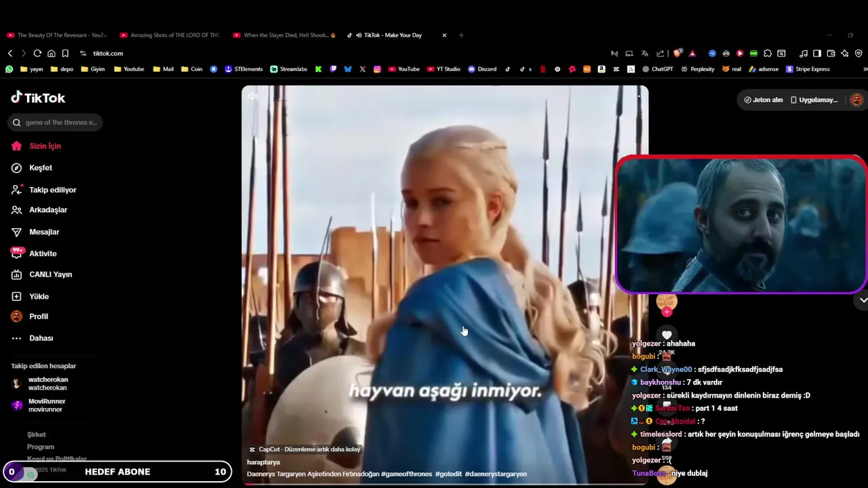
Task: Follow creator with the red plus badge
Action: [667, 311]
